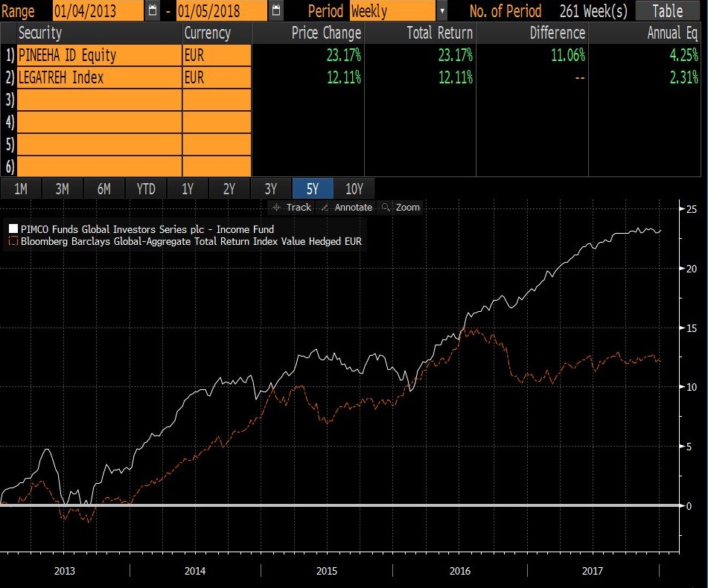The height and width of the screenshot is (588, 708).
Task: Switch to the YTD range tab
Action: [x=146, y=188]
